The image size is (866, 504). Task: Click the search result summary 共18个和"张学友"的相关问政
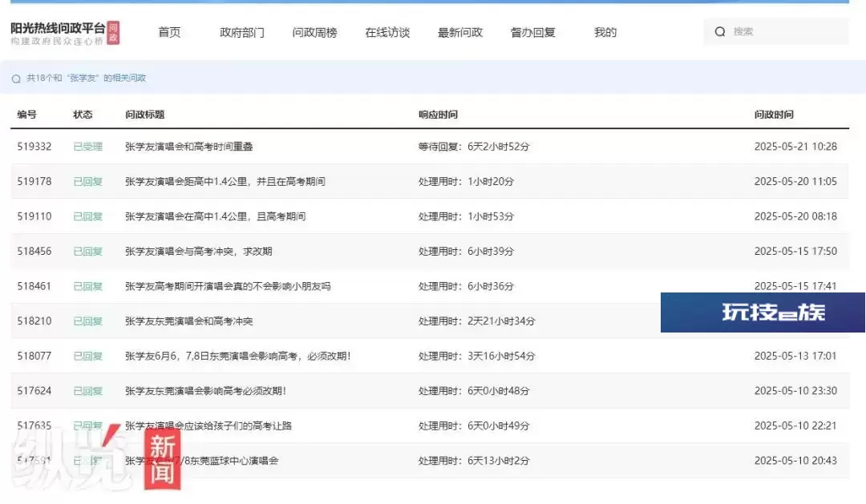click(86, 78)
